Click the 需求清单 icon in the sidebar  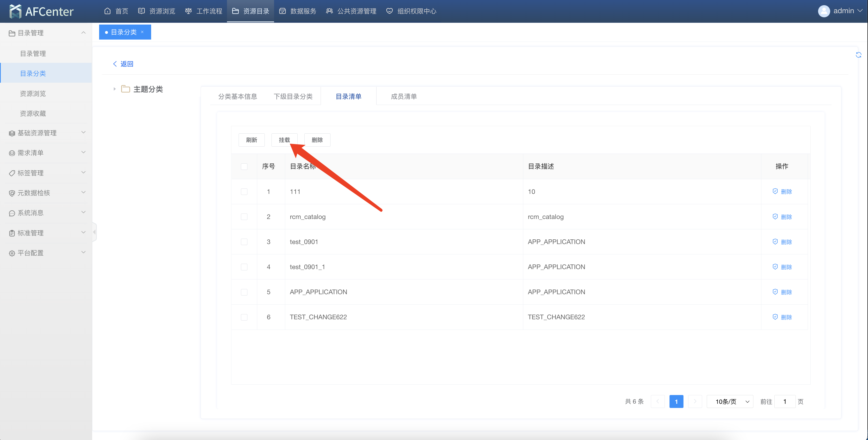(12, 153)
